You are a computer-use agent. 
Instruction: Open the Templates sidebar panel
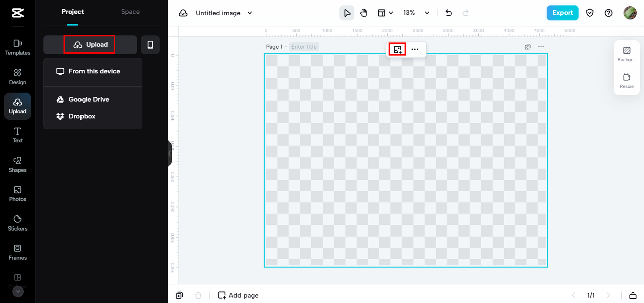click(x=18, y=47)
